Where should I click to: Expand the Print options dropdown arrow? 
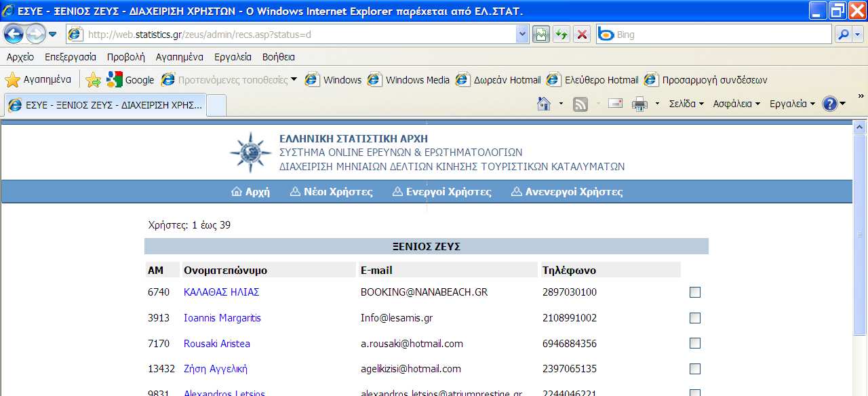(x=657, y=104)
